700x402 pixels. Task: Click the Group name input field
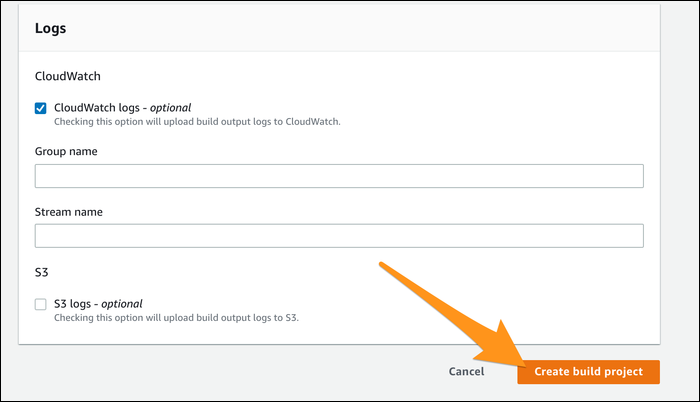(338, 177)
